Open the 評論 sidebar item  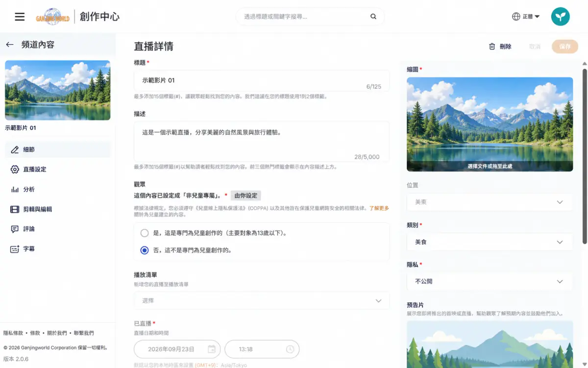58,229
